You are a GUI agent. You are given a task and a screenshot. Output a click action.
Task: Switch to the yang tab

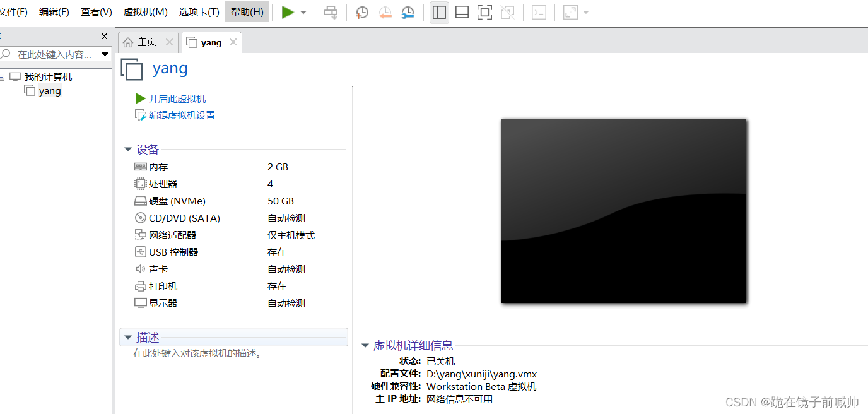click(211, 42)
